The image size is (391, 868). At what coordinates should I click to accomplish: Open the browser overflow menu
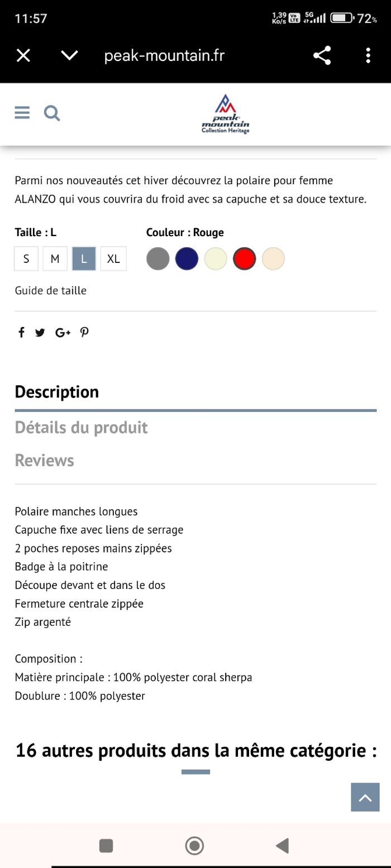tap(368, 55)
